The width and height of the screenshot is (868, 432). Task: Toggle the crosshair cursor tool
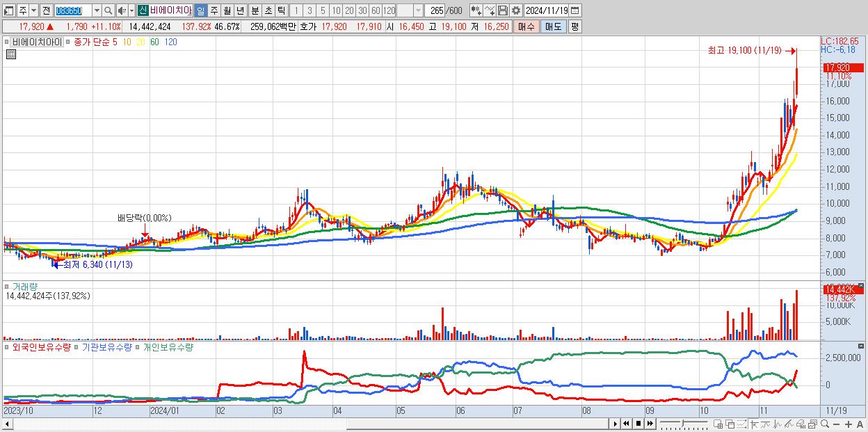pos(754,424)
